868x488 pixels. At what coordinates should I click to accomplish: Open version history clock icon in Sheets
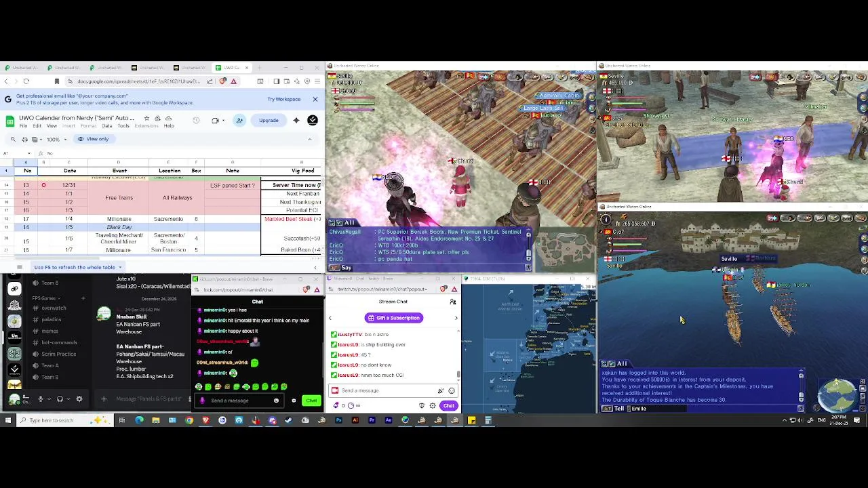196,121
